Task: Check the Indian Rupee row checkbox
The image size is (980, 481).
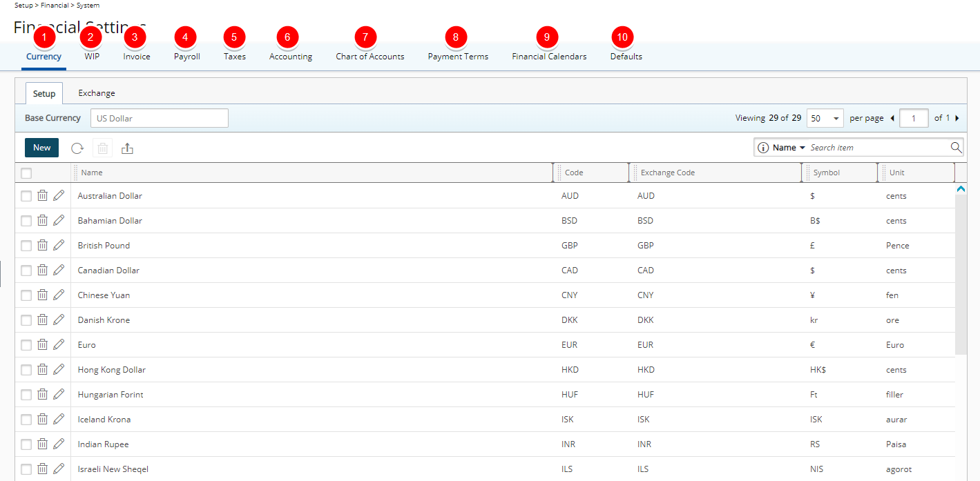Action: click(x=26, y=444)
